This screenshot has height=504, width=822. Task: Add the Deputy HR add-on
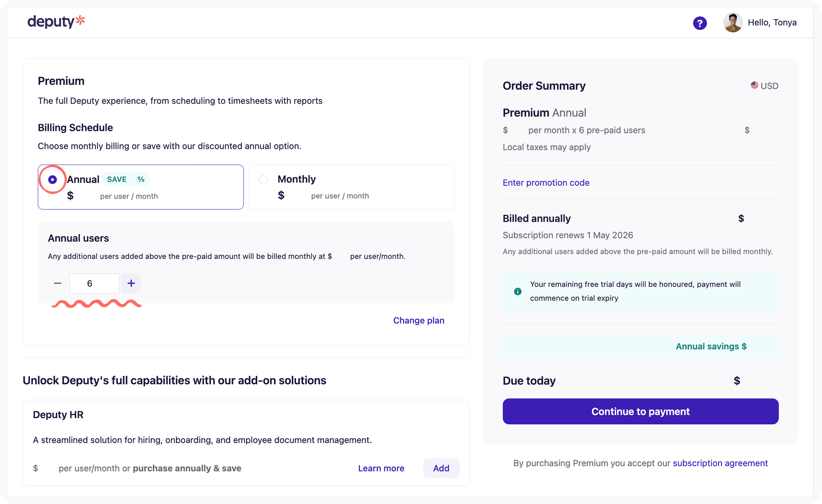tap(441, 468)
